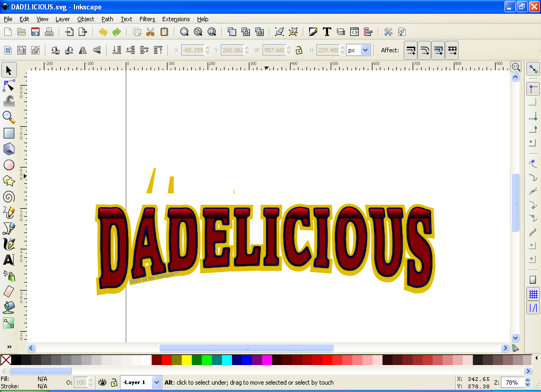The width and height of the screenshot is (541, 392).
Task: Click the scale stroke width Affect button
Action: click(411, 50)
